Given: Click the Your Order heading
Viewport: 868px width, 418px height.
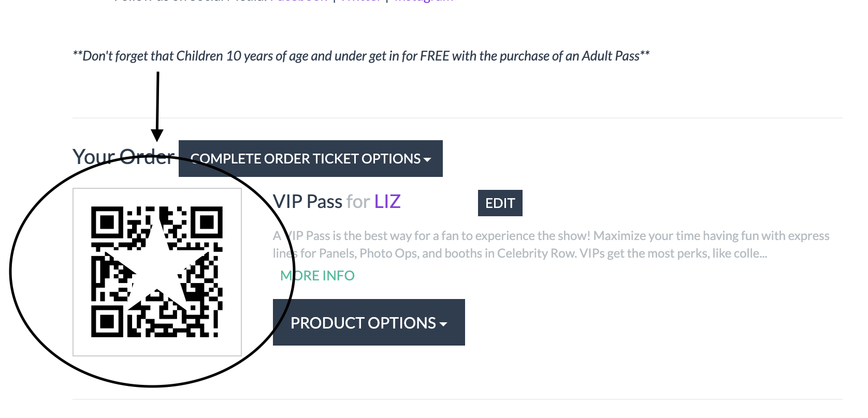Looking at the screenshot, I should [123, 157].
